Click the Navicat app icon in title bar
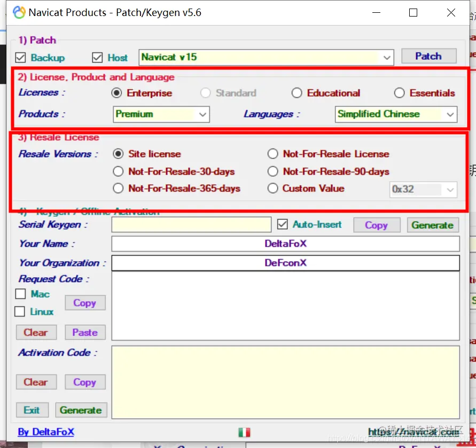Viewport: 476px width, 448px height. click(x=19, y=12)
